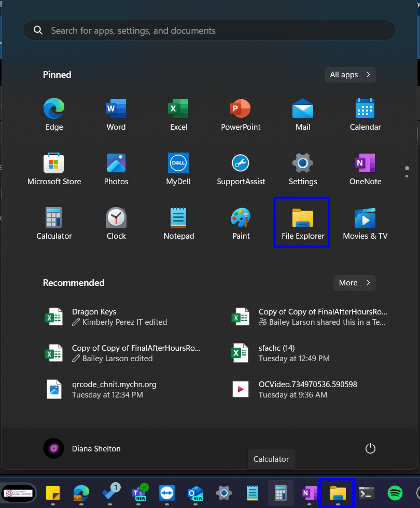Open the Calendar app
This screenshot has width=420, height=508.
click(365, 114)
